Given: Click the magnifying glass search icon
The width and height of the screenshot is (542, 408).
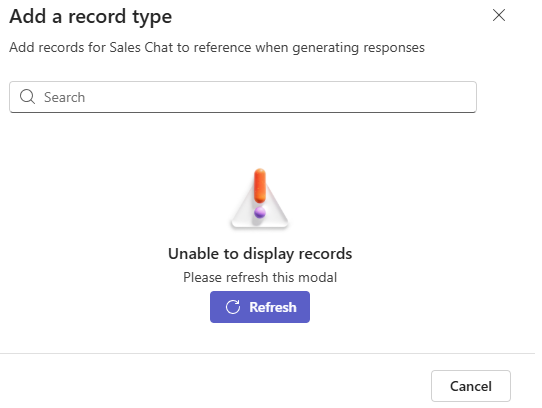Looking at the screenshot, I should tap(27, 97).
